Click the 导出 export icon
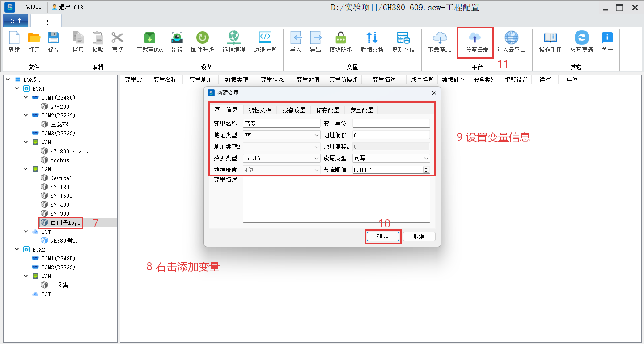This screenshot has width=644, height=344. pos(315,38)
